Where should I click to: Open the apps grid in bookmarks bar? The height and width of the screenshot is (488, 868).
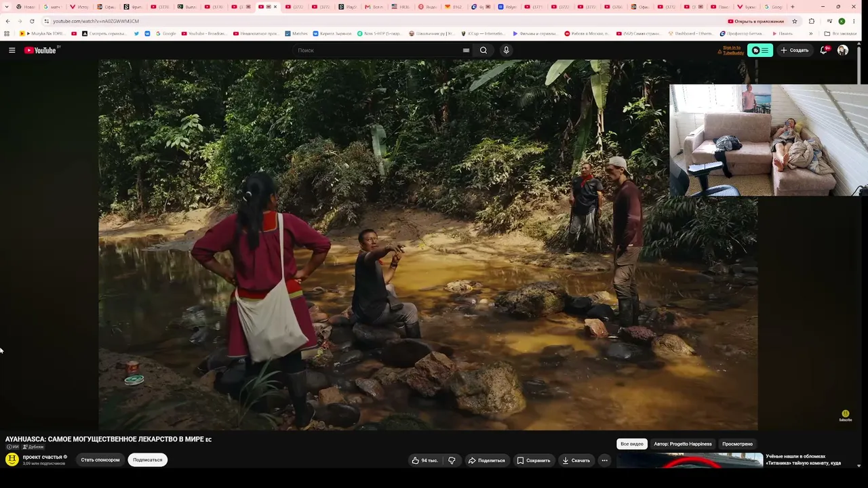point(7,33)
